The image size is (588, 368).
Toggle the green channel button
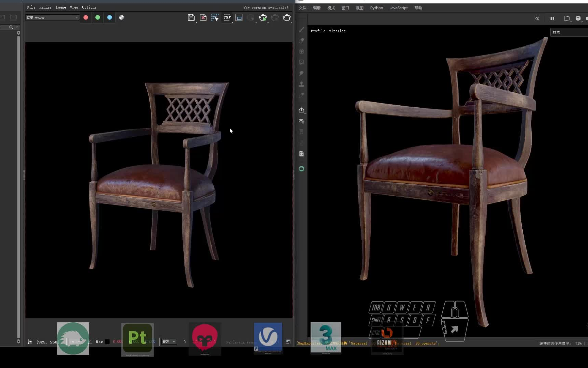point(98,17)
